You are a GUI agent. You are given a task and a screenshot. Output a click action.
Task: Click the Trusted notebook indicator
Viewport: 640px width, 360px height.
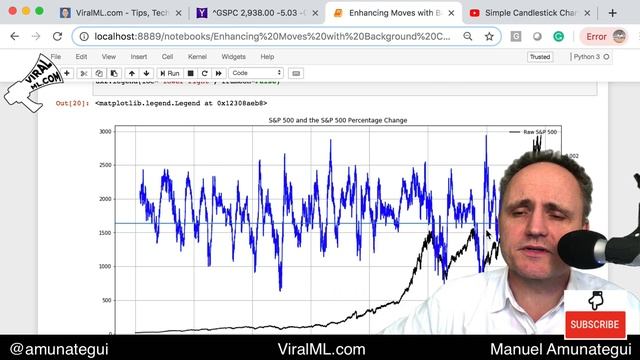click(540, 57)
